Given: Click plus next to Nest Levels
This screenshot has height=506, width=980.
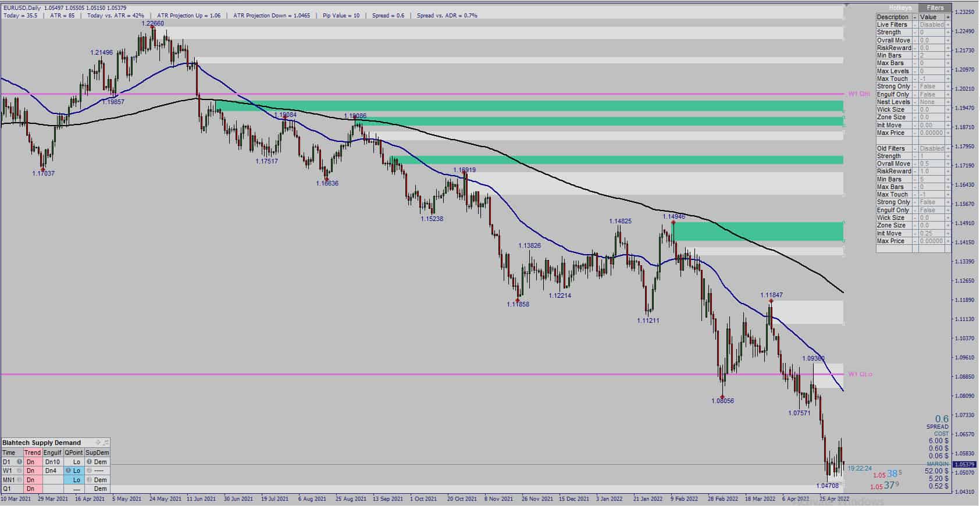Looking at the screenshot, I should (948, 102).
